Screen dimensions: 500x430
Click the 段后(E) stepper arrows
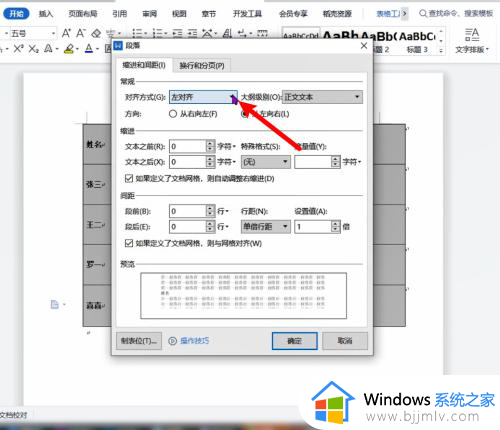click(210, 227)
